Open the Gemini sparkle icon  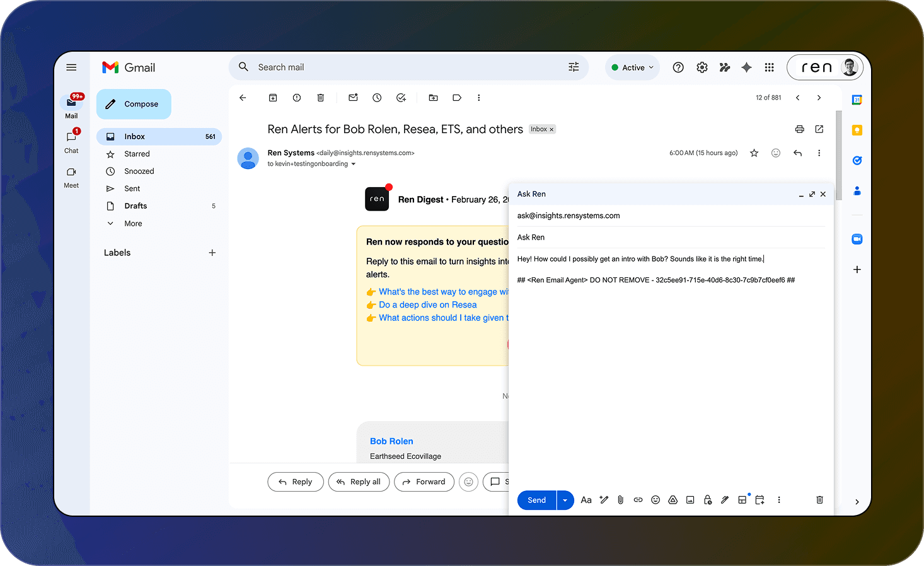[x=746, y=67]
